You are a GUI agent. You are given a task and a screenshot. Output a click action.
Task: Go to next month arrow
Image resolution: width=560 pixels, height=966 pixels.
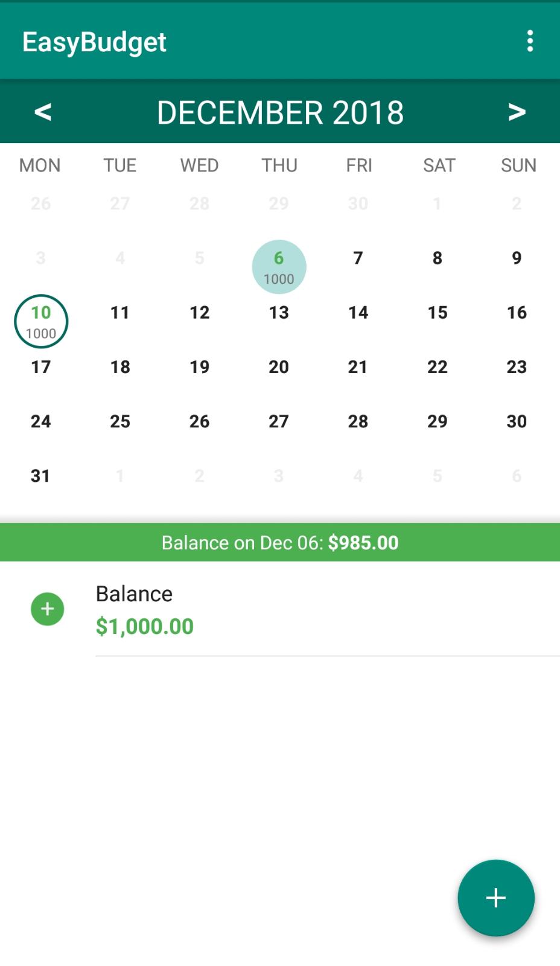click(517, 112)
